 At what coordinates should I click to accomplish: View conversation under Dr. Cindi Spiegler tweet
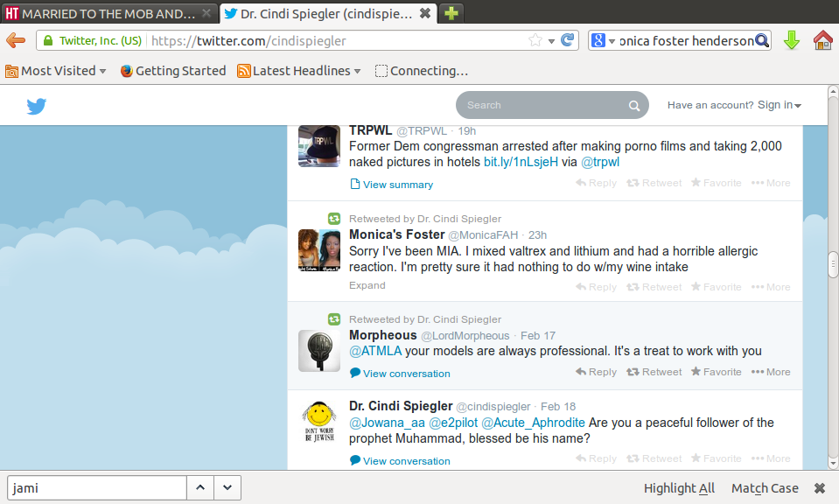400,460
